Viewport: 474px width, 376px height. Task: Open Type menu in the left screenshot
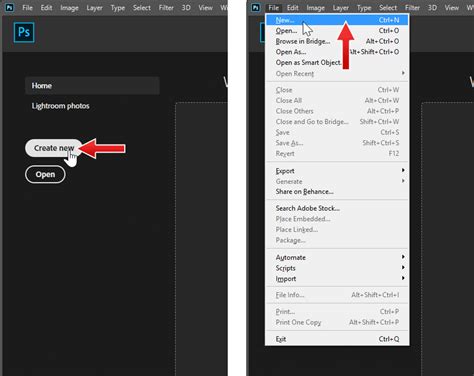[117, 8]
